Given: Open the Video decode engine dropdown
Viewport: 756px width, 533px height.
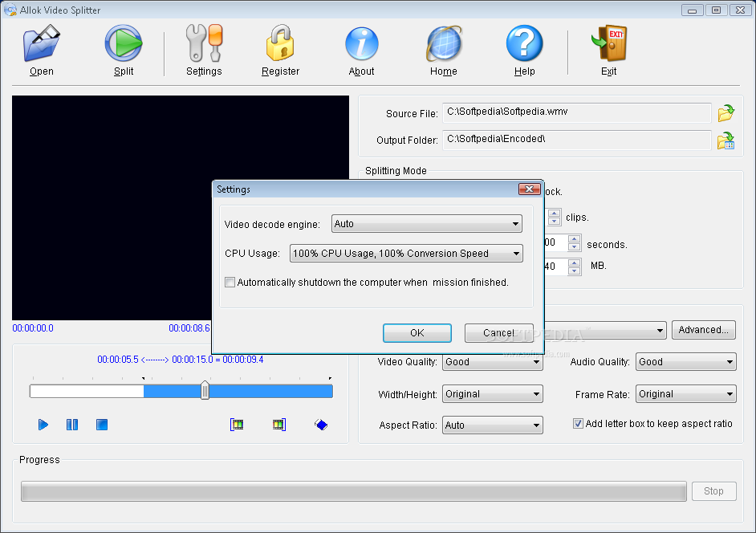Looking at the screenshot, I should (x=427, y=224).
